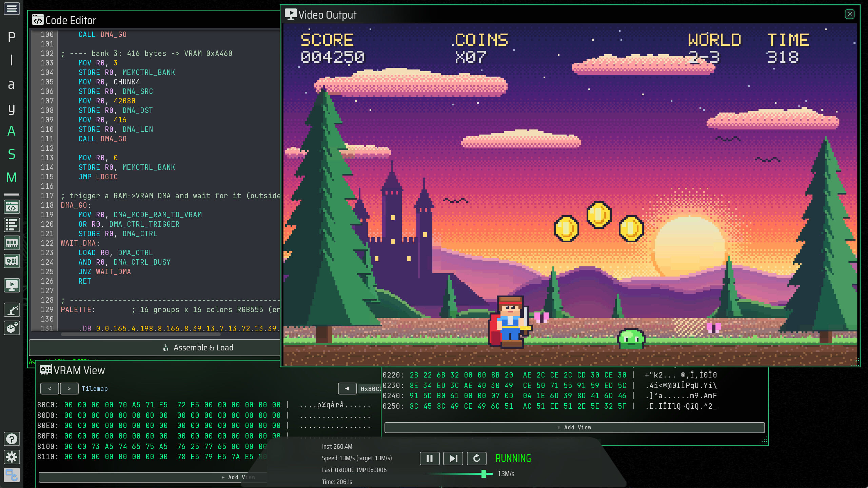This screenshot has width=868, height=488.
Task: Open the VRAM graphics card icon in sidebar
Action: click(12, 261)
